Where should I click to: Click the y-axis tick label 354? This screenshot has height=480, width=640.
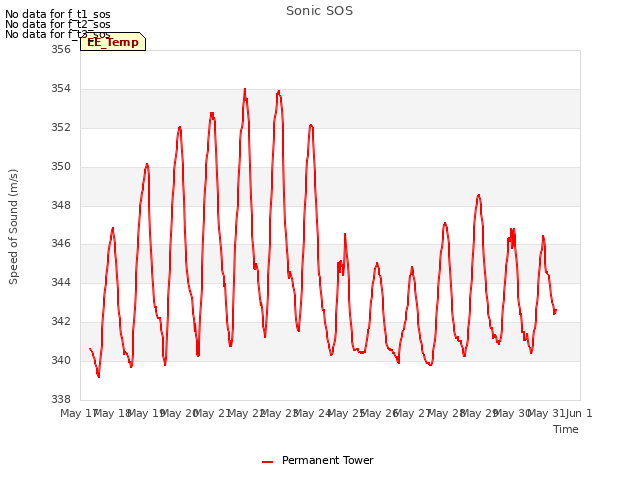[x=61, y=89]
